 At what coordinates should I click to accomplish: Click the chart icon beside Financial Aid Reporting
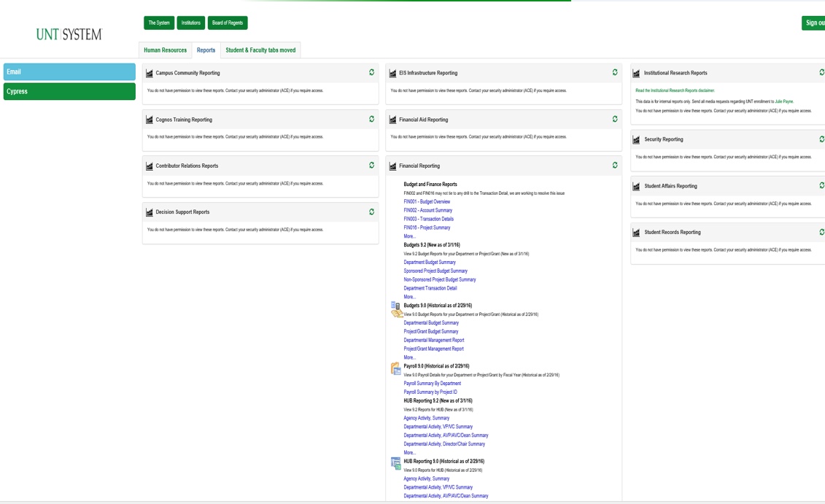pos(392,120)
